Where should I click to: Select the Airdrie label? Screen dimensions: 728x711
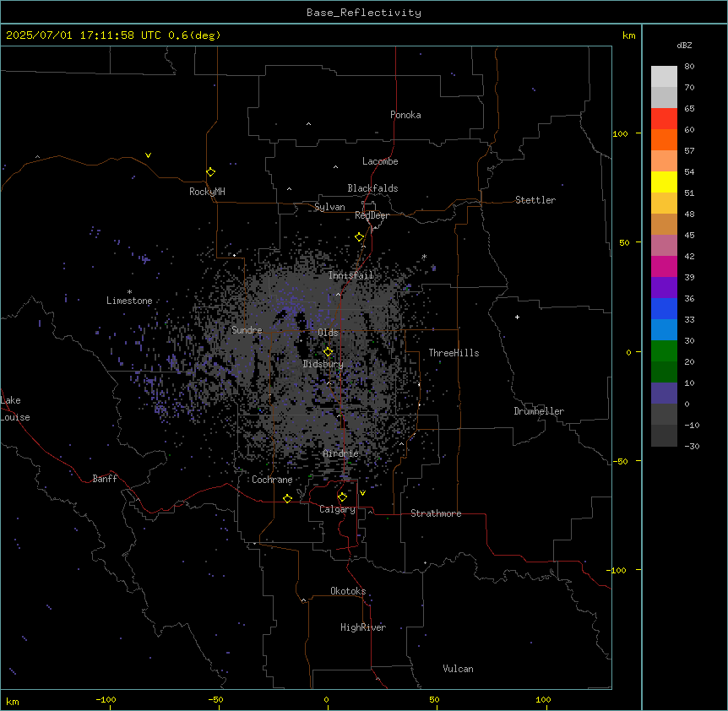[x=341, y=453]
